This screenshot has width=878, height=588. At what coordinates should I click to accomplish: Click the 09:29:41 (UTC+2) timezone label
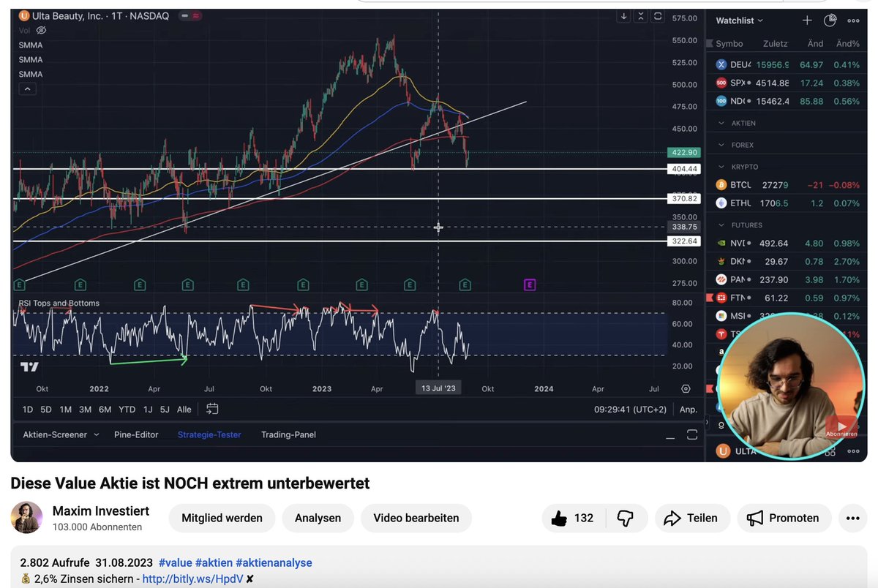tap(630, 410)
